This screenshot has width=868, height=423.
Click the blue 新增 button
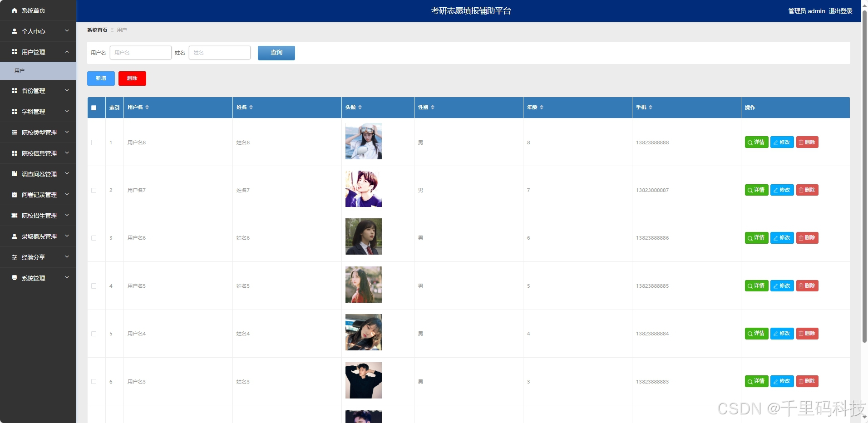click(x=101, y=79)
